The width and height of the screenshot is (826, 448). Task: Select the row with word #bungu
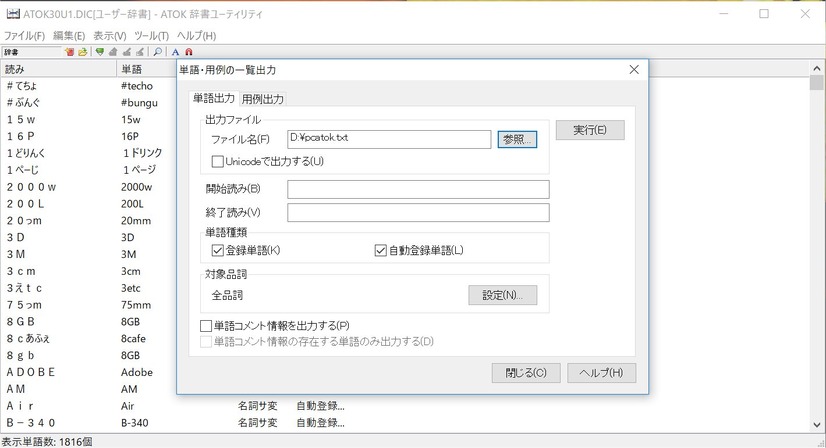pos(88,103)
